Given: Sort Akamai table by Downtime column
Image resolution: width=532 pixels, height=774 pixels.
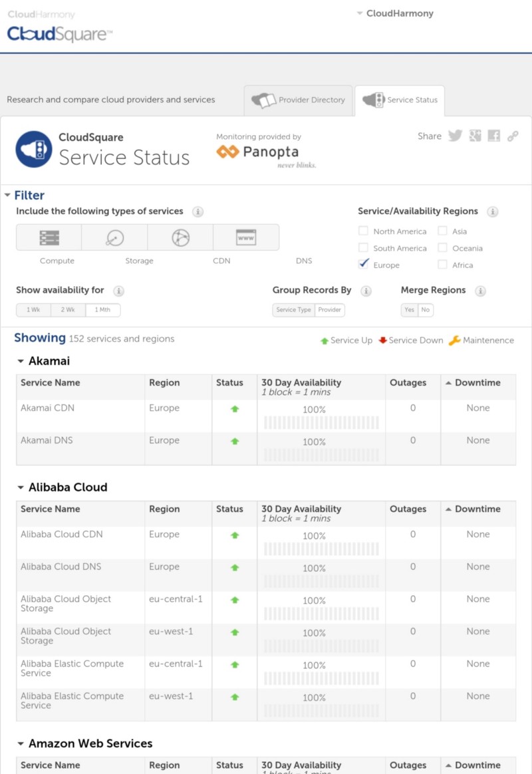Looking at the screenshot, I should tap(477, 383).
